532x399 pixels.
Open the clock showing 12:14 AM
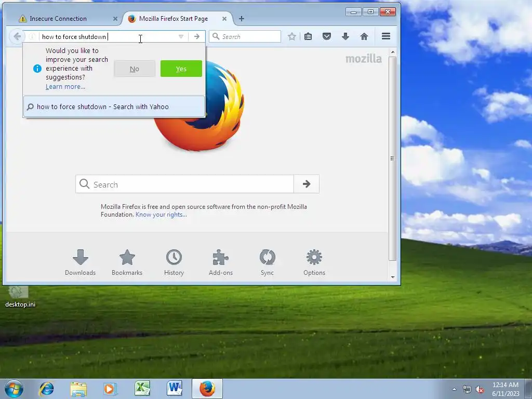(x=505, y=389)
